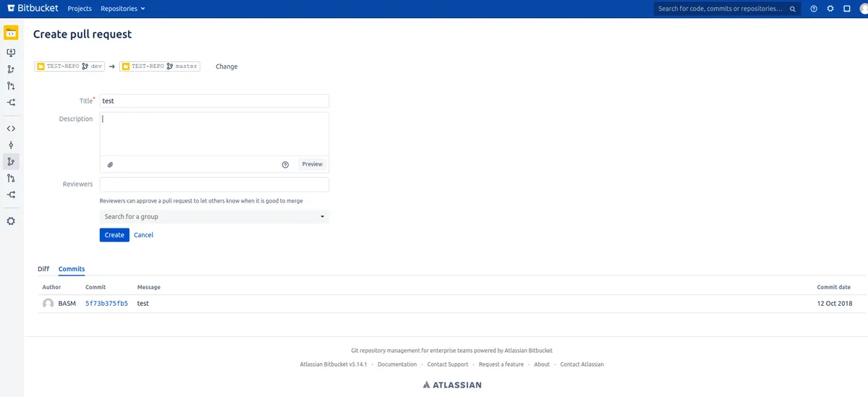The image size is (868, 397).
Task: Click the 'Commit date' column header
Action: [x=833, y=287]
